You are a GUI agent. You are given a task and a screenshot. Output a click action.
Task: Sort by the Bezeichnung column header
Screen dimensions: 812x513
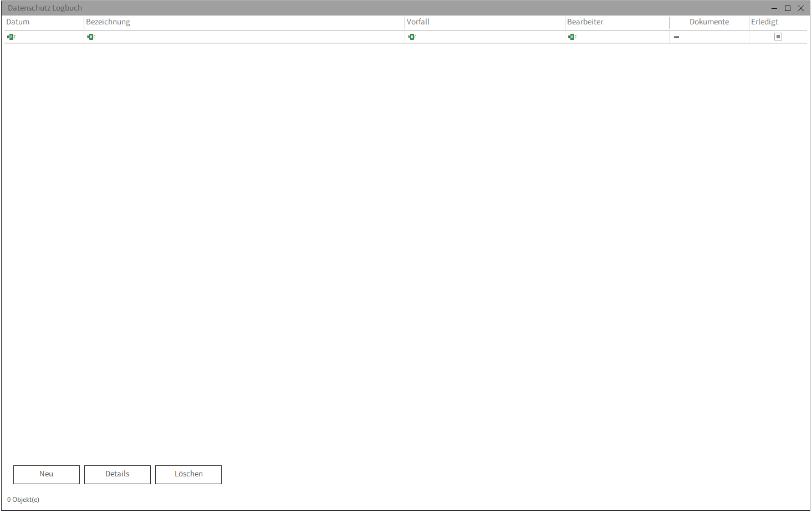point(244,22)
